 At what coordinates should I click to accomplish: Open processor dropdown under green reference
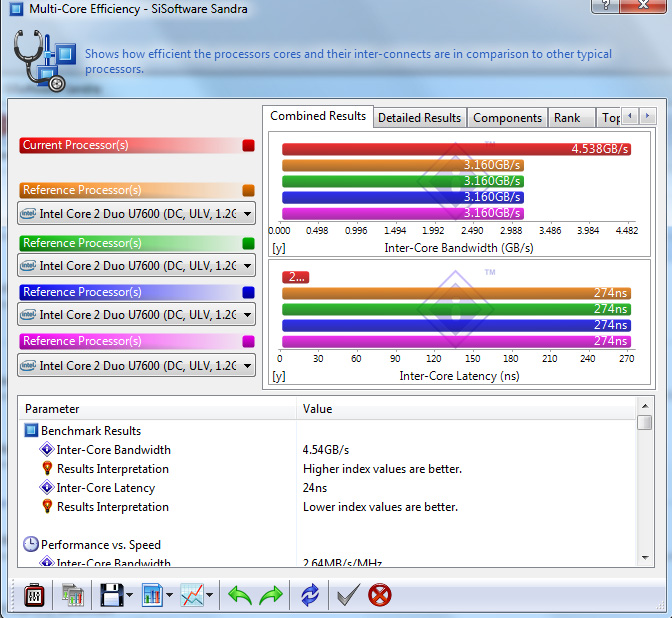click(136, 266)
